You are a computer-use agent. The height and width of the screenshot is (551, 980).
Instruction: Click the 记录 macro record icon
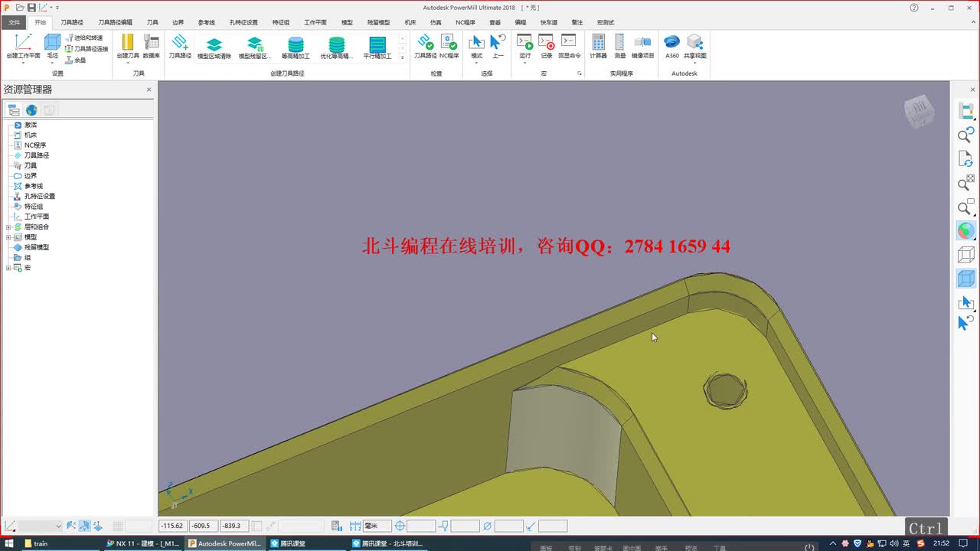click(546, 42)
